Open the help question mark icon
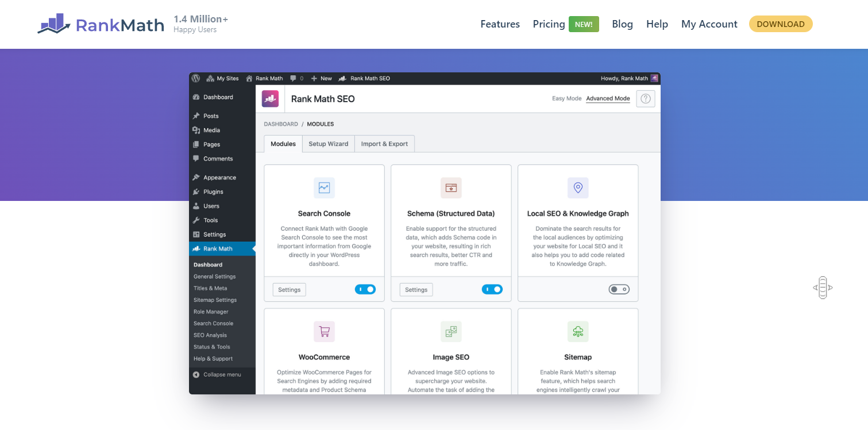The width and height of the screenshot is (868, 430). [645, 99]
